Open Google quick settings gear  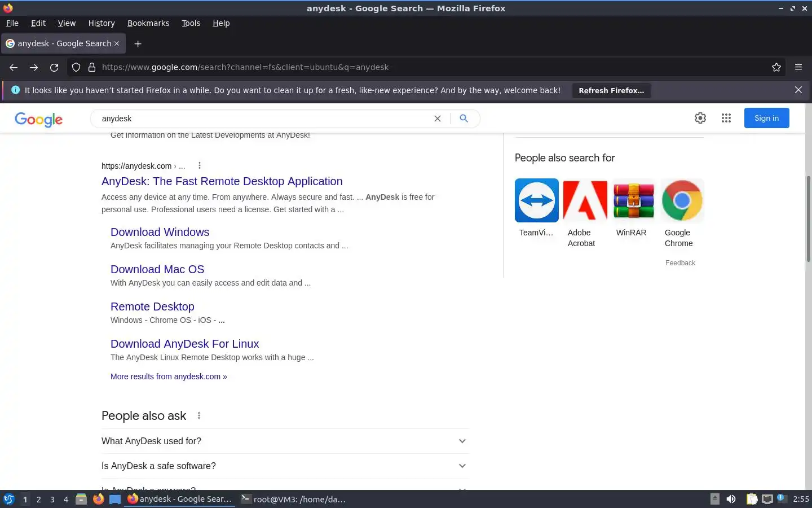click(700, 118)
